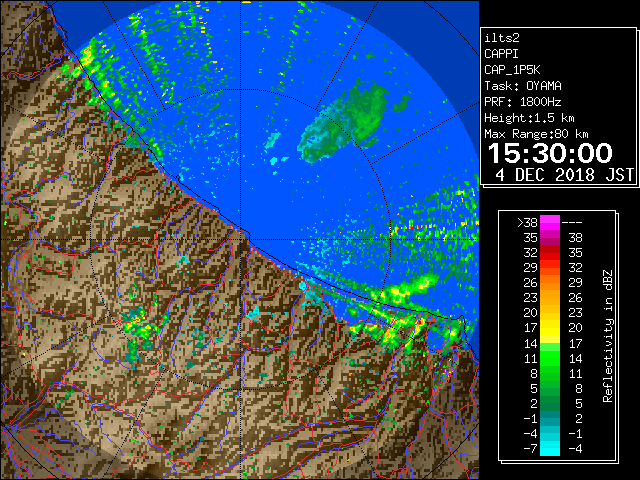
Task: Click the bright green 11-14 dBZ legend band
Action: click(550, 358)
